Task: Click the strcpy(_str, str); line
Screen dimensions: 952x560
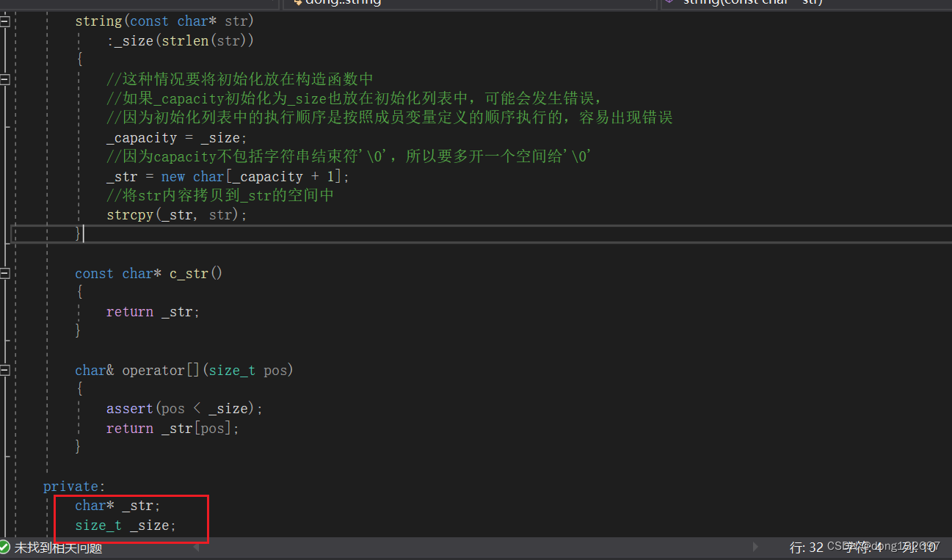Action: pyautogui.click(x=177, y=215)
